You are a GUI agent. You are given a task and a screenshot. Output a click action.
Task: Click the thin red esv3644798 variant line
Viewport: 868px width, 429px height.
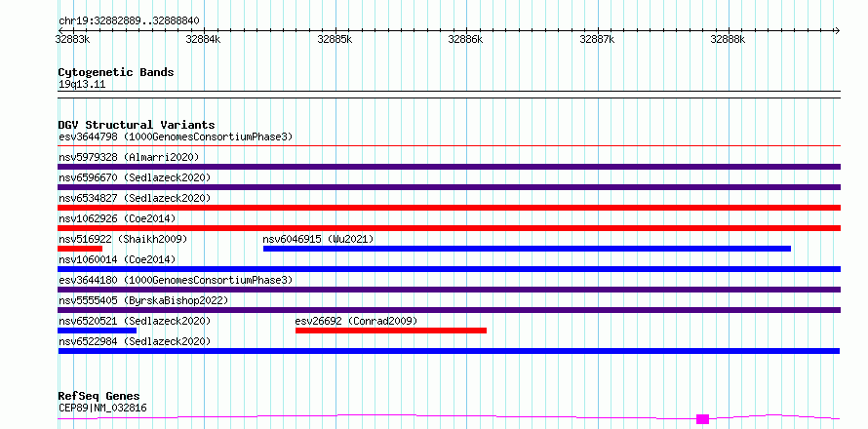click(449, 146)
